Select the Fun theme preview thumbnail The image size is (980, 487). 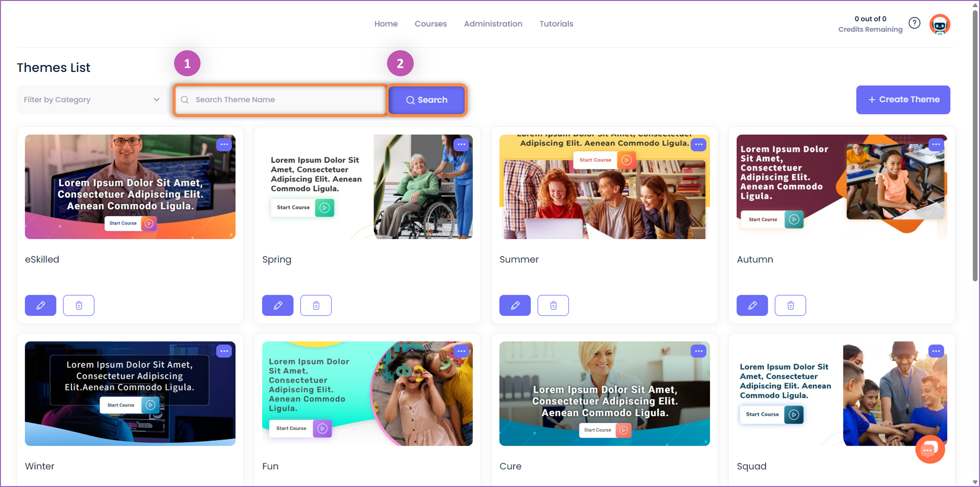coord(367,393)
